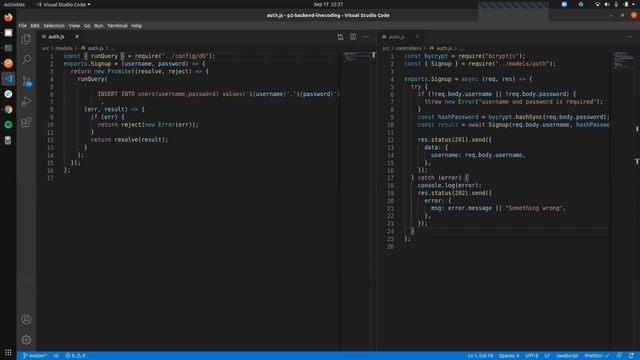Screen dimensions: 640x360
Task: Open the Files icon in the dock
Action: [x=8, y=33]
